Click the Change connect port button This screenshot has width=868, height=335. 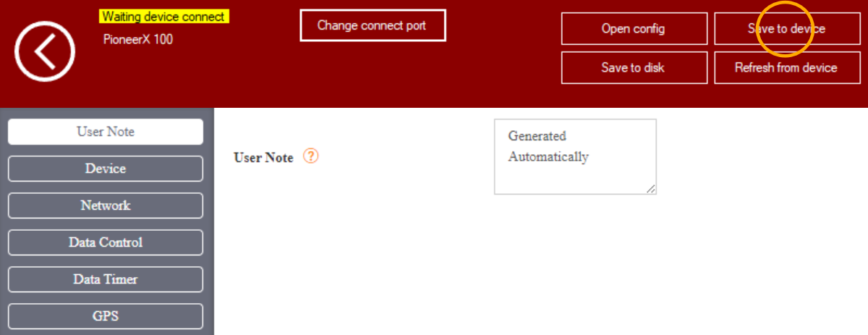tap(372, 26)
